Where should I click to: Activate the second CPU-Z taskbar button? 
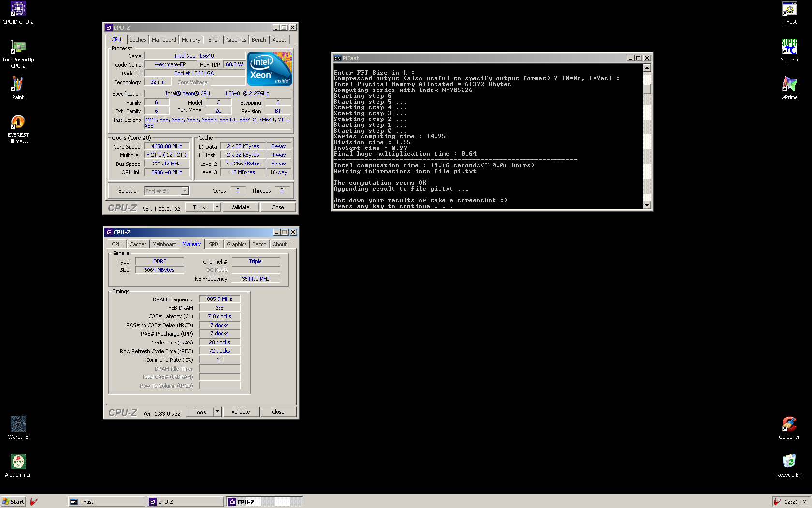click(264, 502)
